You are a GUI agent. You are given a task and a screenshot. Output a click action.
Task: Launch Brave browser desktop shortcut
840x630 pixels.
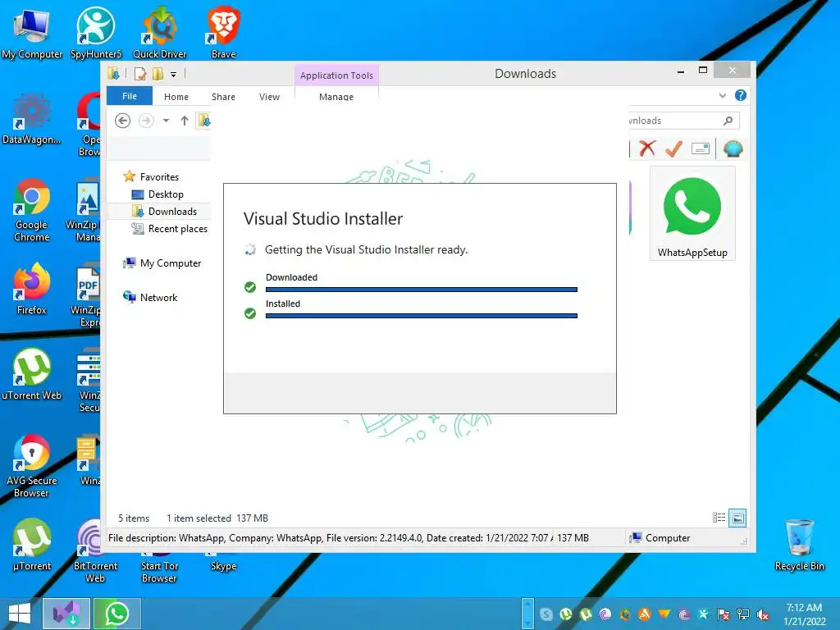pos(223,33)
